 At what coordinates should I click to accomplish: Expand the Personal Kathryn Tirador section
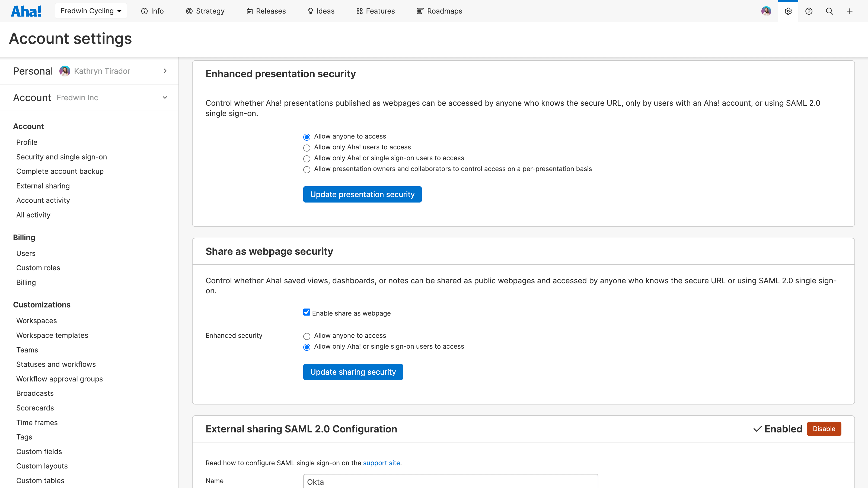[165, 71]
